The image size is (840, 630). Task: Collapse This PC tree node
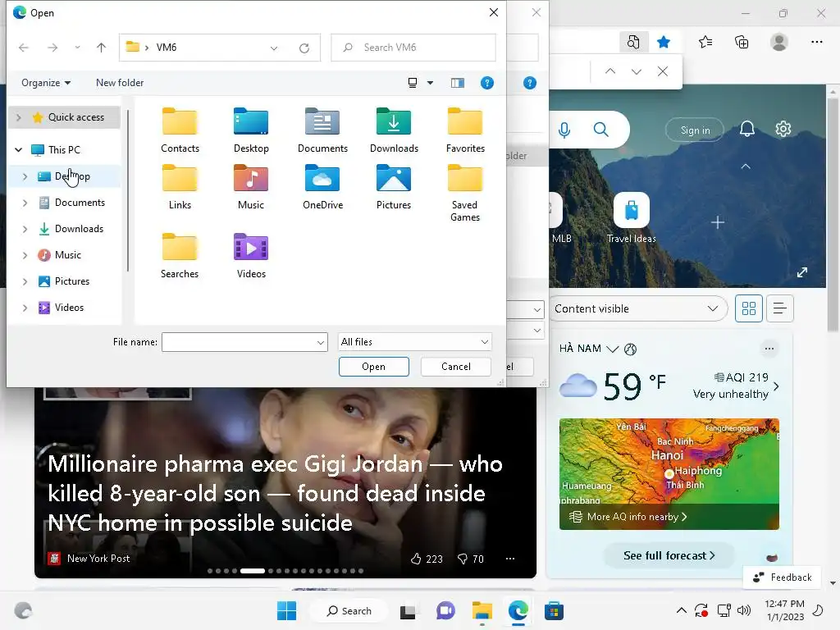[19, 150]
